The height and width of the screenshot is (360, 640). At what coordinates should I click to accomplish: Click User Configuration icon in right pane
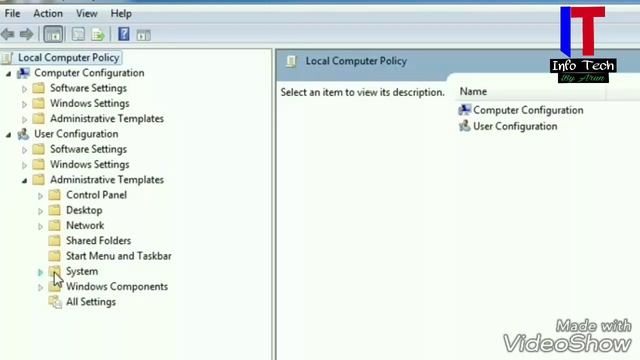pyautogui.click(x=464, y=126)
